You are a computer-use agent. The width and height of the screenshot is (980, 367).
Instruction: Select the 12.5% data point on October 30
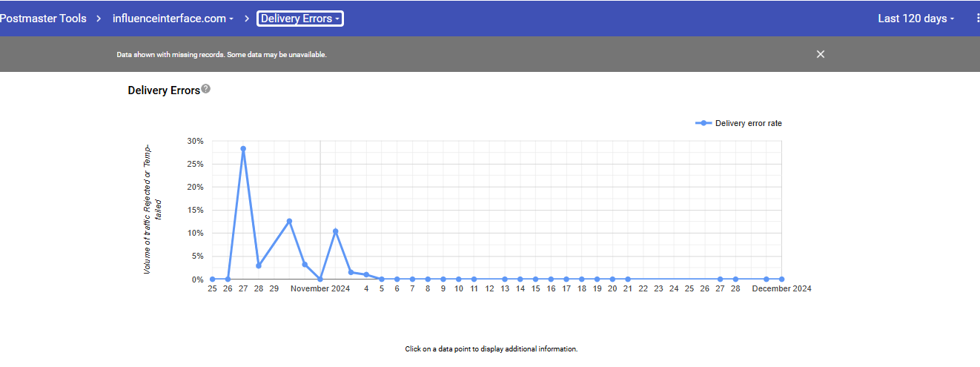pyautogui.click(x=289, y=221)
